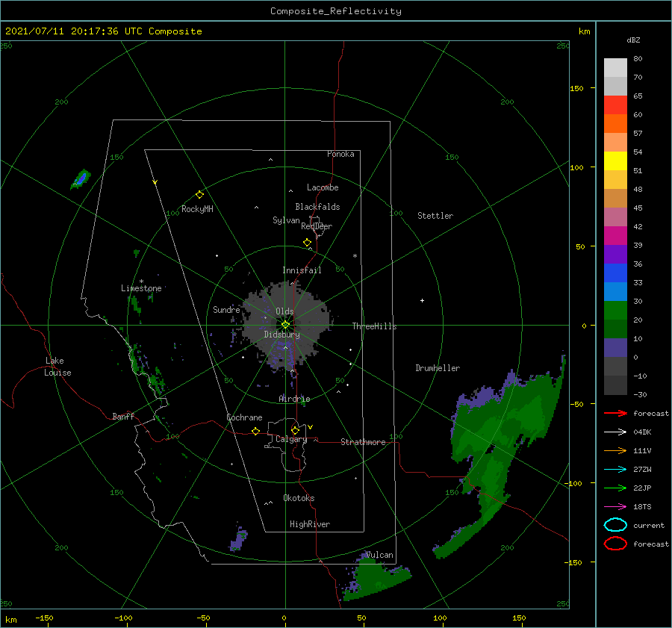Select the 80 dBZ light gray swatch
The width and height of the screenshot is (672, 628).
click(x=615, y=67)
